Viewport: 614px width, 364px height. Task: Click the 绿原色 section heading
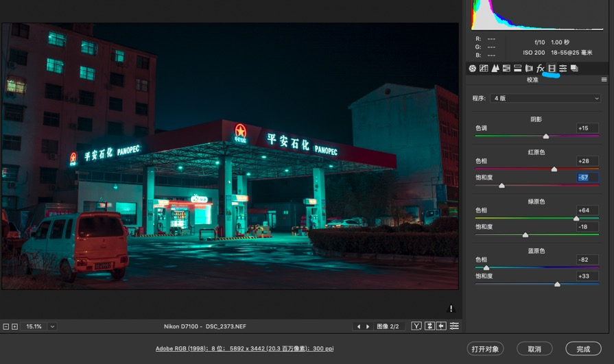(536, 202)
